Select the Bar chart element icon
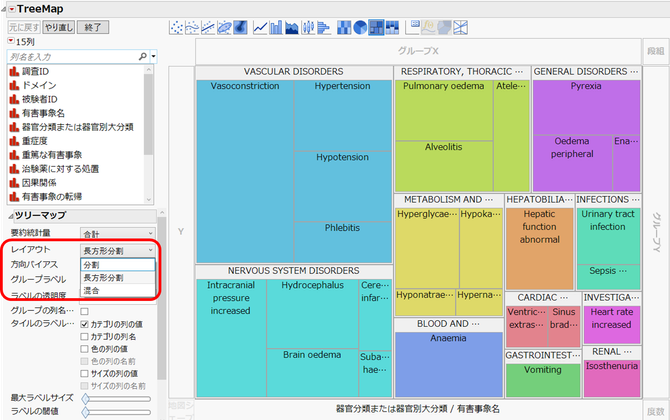 pyautogui.click(x=276, y=28)
